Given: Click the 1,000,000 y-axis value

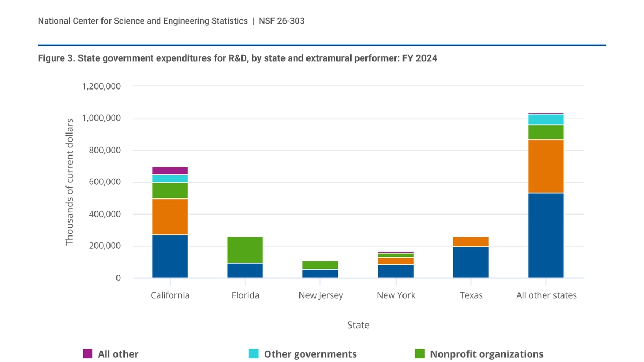Looking at the screenshot, I should pos(101,119).
